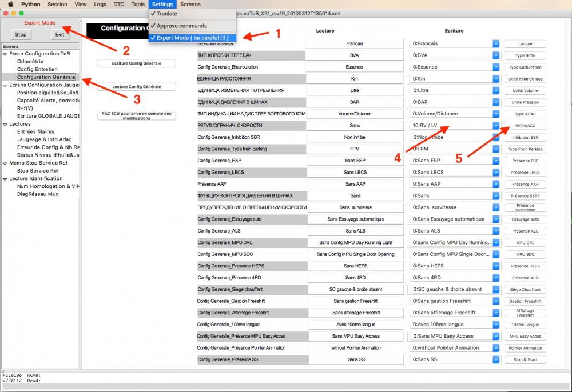The width and height of the screenshot is (572, 392).
Task: Collapse Ecran Configuration TdB tree node
Action: click(5, 54)
